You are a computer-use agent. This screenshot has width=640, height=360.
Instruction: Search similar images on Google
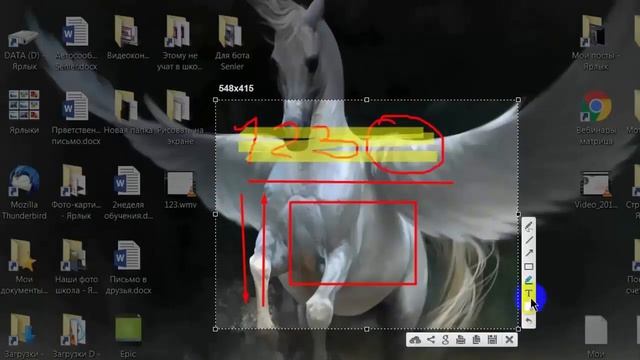(x=445, y=340)
